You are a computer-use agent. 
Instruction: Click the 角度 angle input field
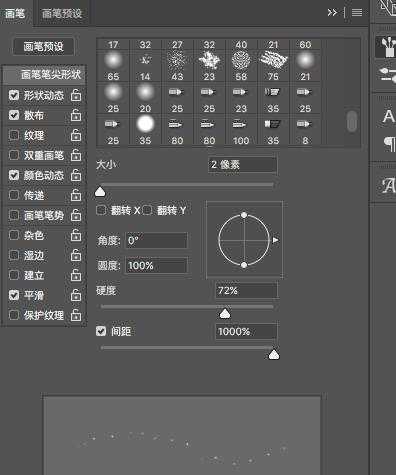click(156, 240)
